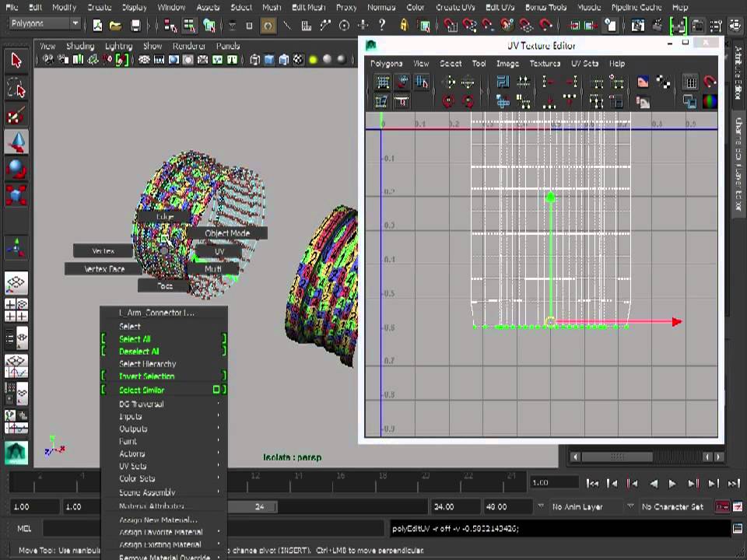747x560 pixels.
Task: Open the Edit Mesh menu
Action: point(309,7)
